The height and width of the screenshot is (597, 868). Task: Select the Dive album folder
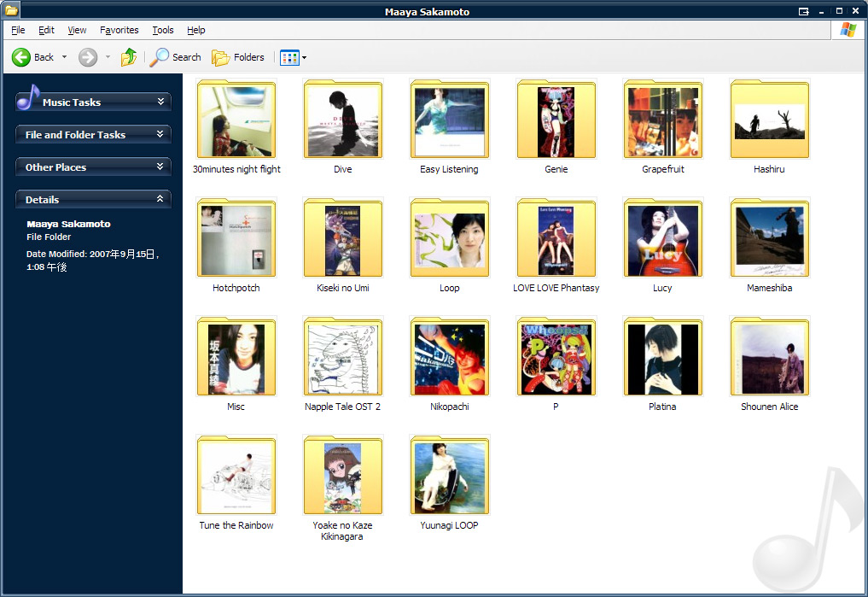(342, 126)
